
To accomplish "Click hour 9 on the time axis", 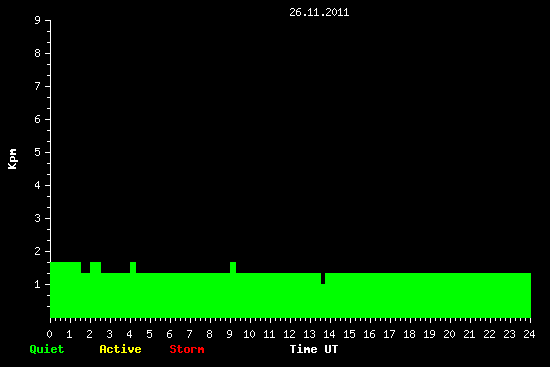I will pyautogui.click(x=229, y=334).
